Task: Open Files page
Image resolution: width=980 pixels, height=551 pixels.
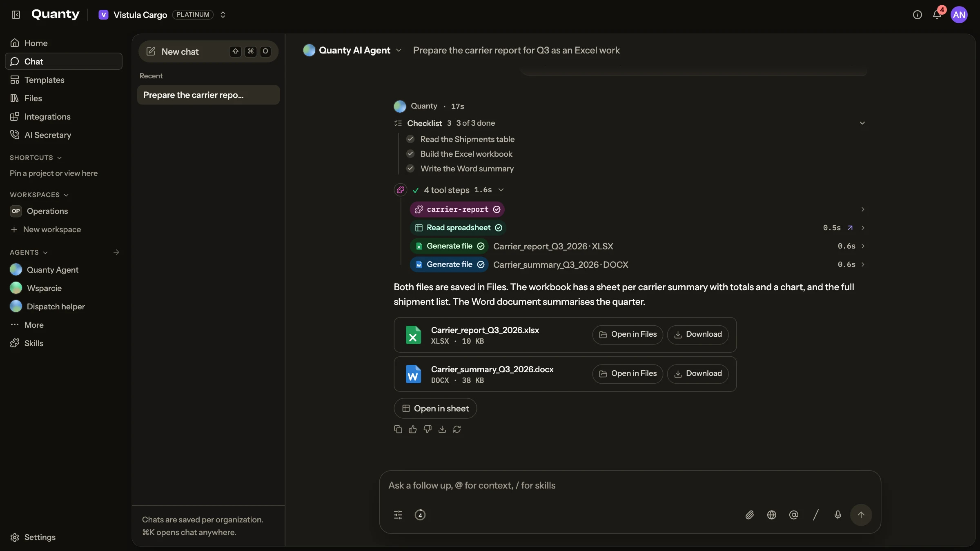Action: point(64,98)
